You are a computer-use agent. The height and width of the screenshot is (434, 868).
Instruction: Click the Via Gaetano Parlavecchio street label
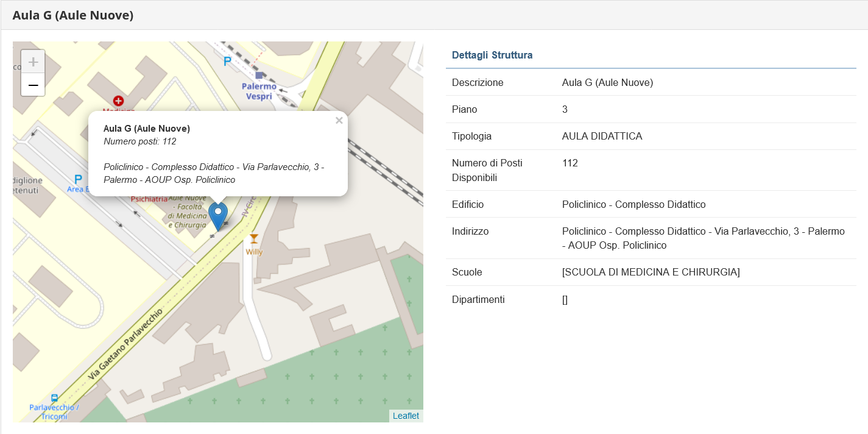[x=125, y=345]
